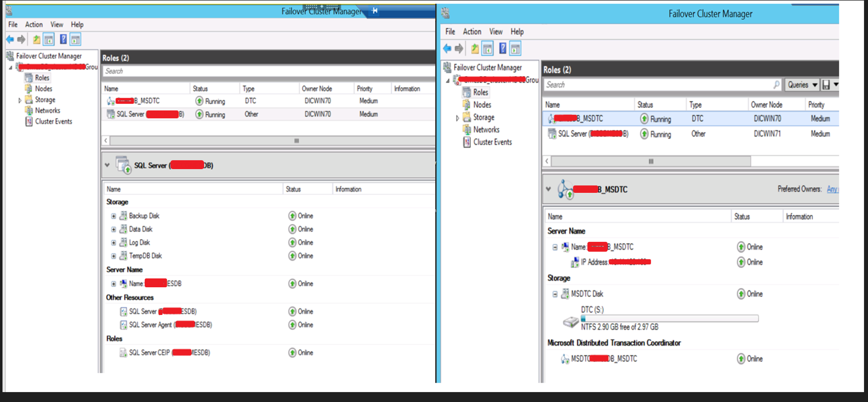The image size is (868, 402).
Task: Click Search field in right window Roles
Action: [x=663, y=85]
